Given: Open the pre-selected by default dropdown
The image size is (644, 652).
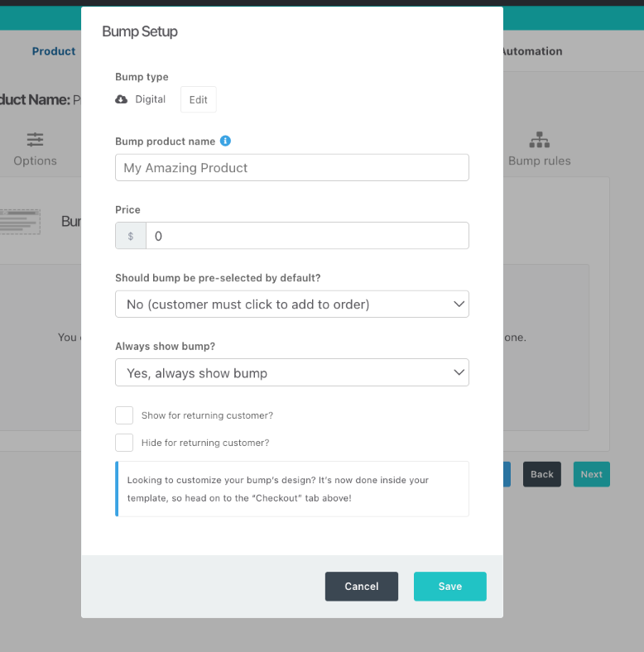Looking at the screenshot, I should [291, 304].
